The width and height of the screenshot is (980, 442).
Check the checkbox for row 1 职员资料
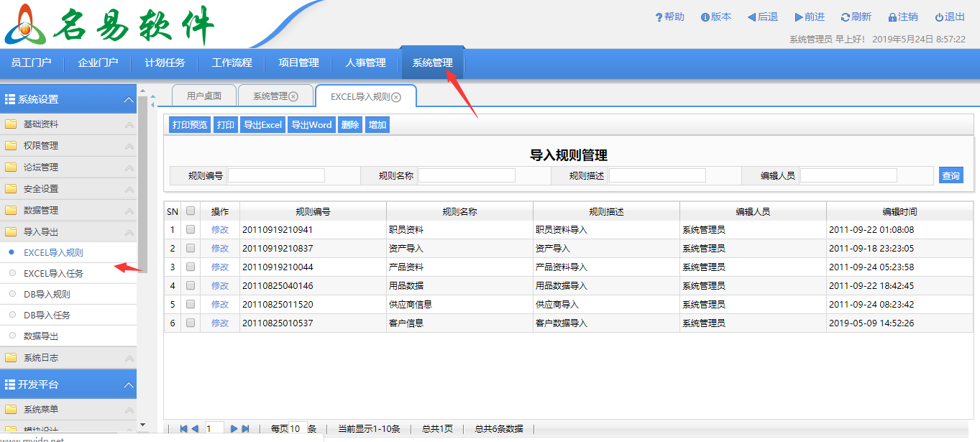pos(190,229)
